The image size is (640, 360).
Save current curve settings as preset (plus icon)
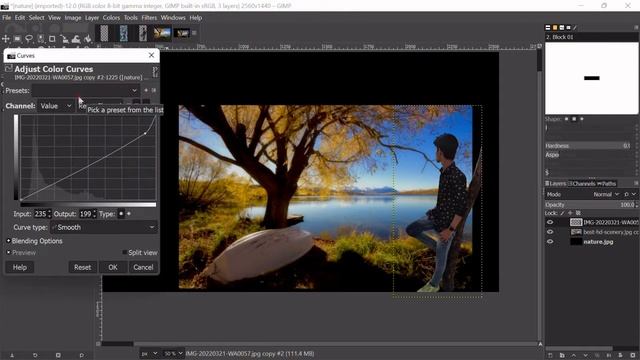point(146,90)
